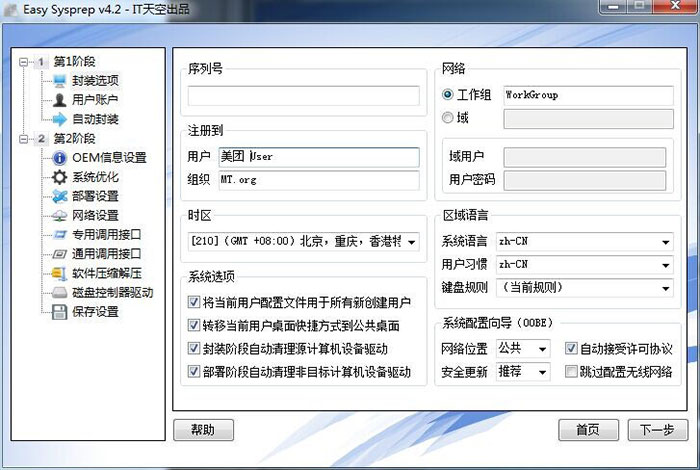Click the 磁盘控制器驱动 disk icon
This screenshot has height=470, width=700.
click(x=59, y=293)
